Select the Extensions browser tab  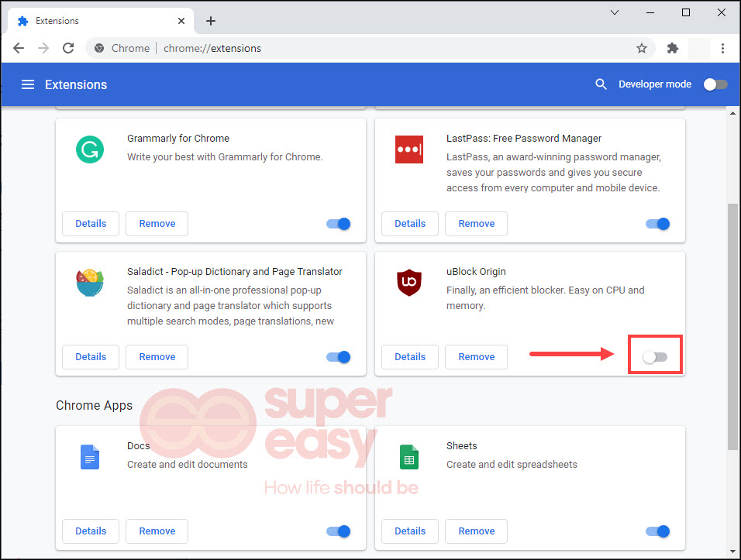100,21
